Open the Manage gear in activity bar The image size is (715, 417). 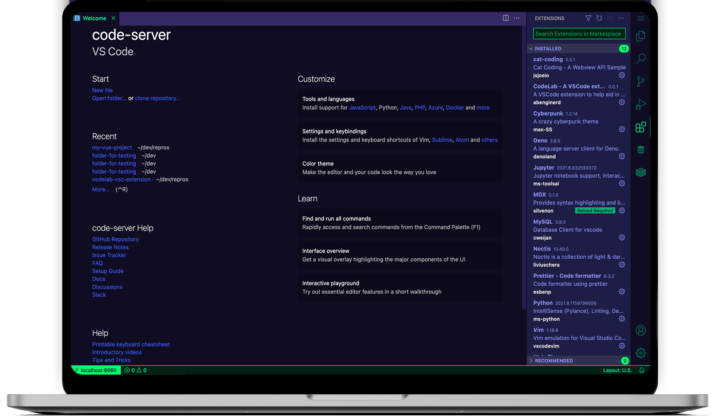click(641, 353)
